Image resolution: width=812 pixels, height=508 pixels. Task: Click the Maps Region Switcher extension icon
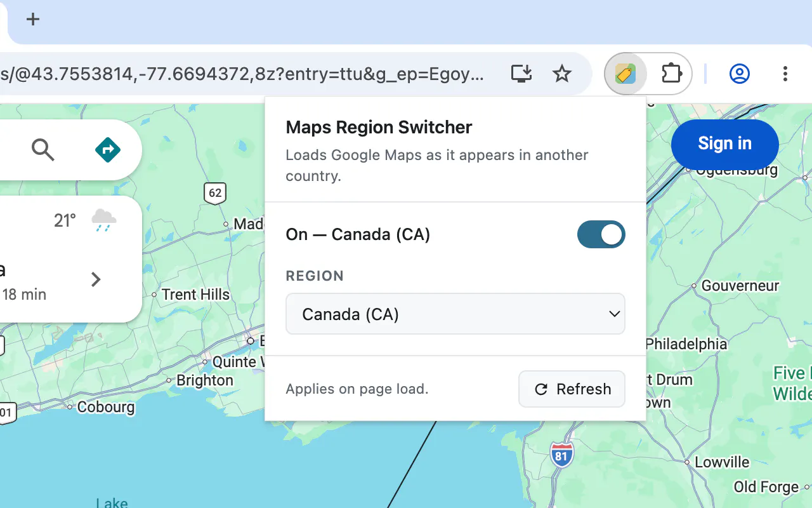(625, 74)
